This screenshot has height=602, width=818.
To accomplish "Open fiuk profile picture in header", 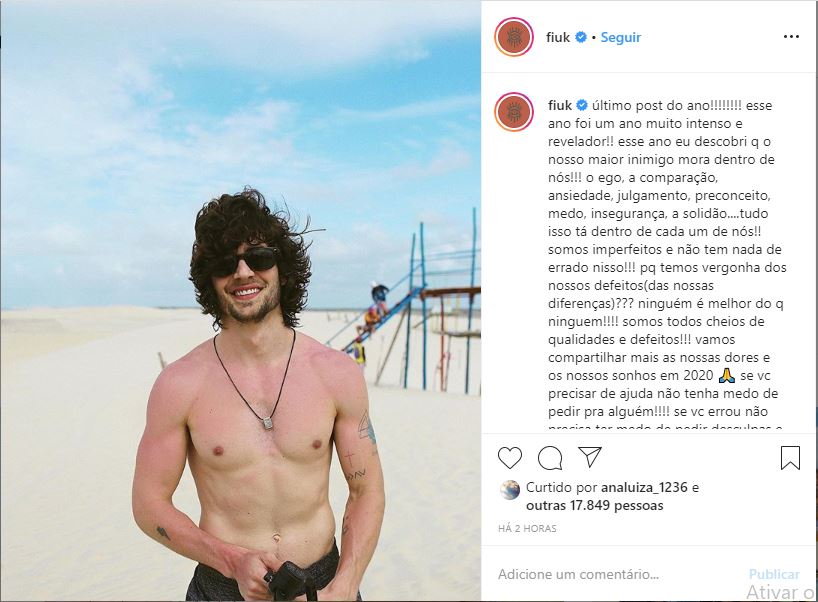I will [514, 37].
